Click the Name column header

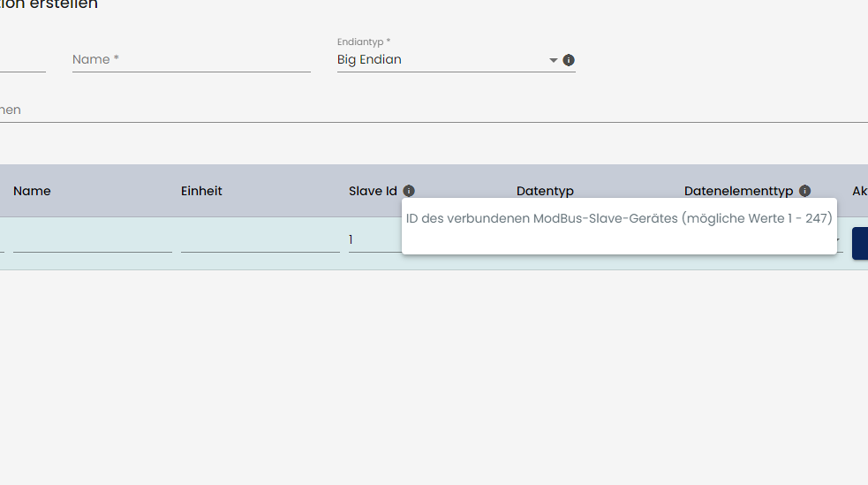pos(32,191)
